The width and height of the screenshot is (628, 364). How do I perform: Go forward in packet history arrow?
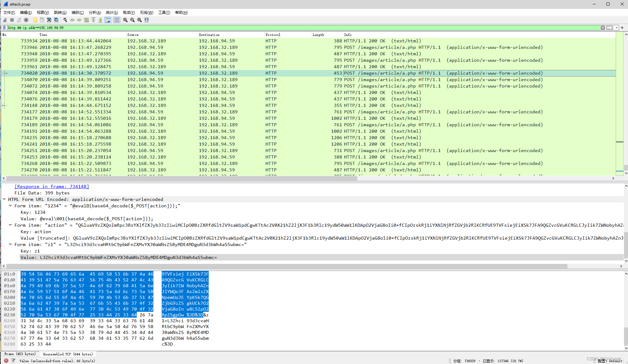pos(79,20)
